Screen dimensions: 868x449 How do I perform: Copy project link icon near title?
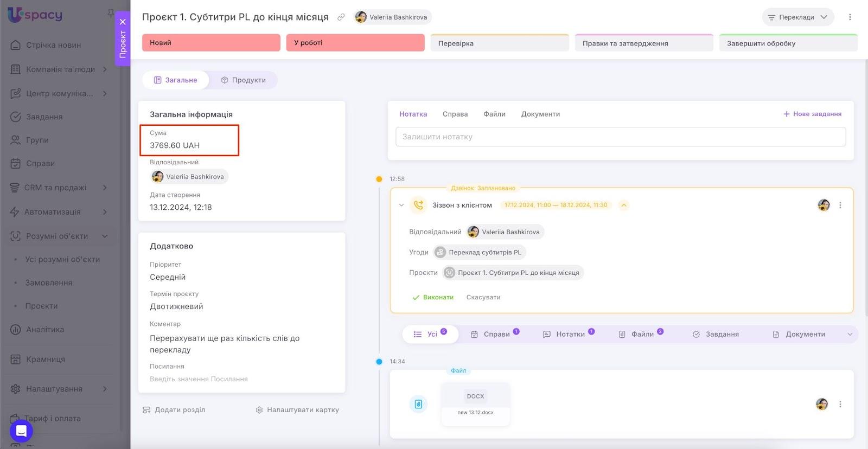341,17
